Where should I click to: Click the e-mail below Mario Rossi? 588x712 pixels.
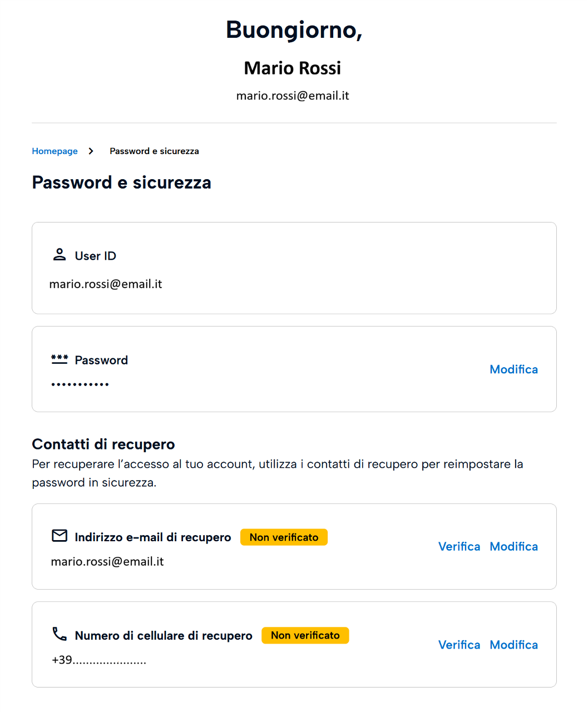293,96
